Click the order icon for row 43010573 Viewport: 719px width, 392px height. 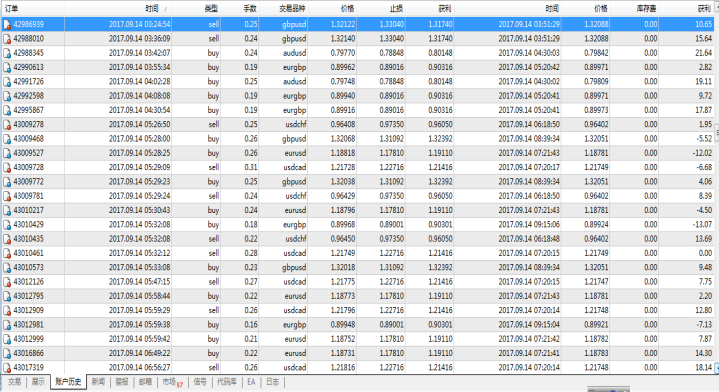click(x=7, y=268)
